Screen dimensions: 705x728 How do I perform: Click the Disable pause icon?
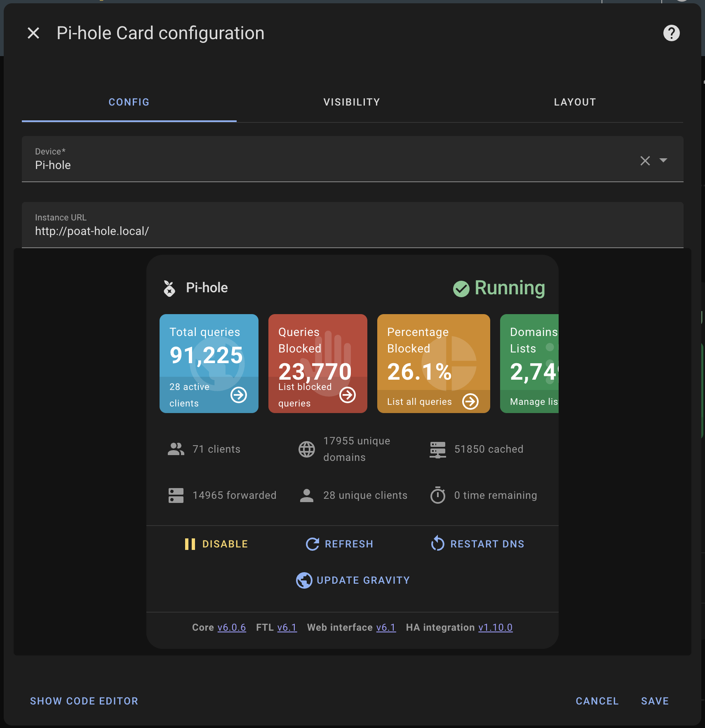[x=190, y=544]
